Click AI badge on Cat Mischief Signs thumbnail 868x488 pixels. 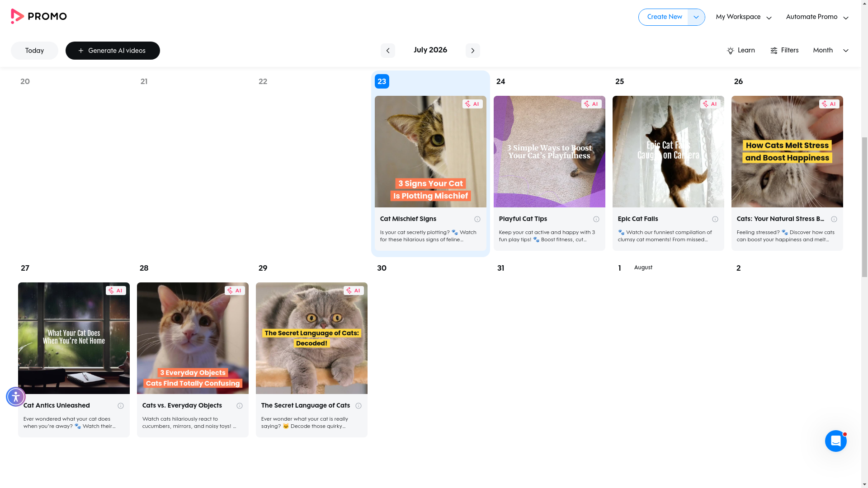click(472, 104)
